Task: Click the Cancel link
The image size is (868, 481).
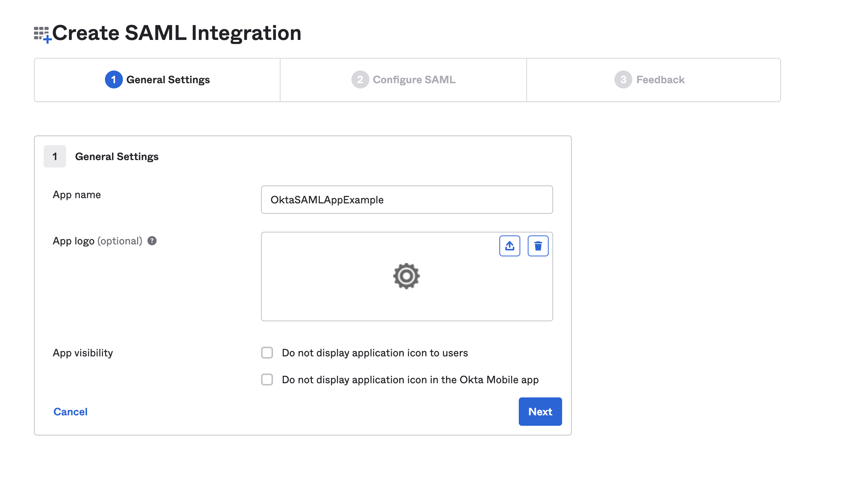Action: tap(70, 412)
